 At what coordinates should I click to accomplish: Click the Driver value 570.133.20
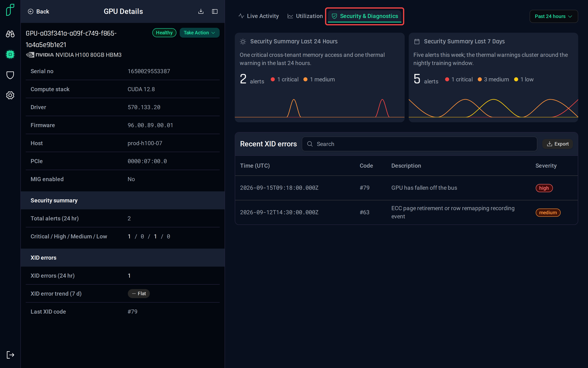144,107
